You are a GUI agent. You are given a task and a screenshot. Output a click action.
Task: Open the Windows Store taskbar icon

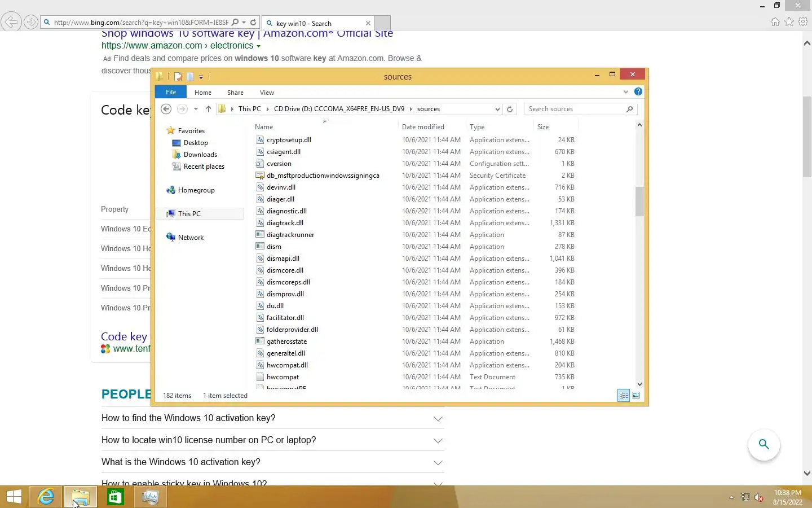pyautogui.click(x=115, y=497)
